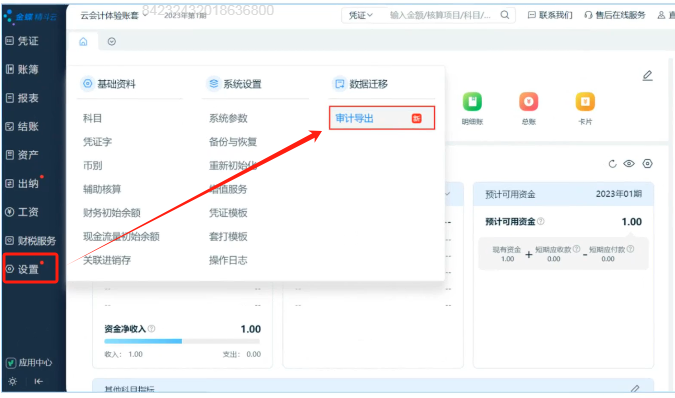
Task: Open the 卡片 yellow icon shortcut
Action: 585,102
